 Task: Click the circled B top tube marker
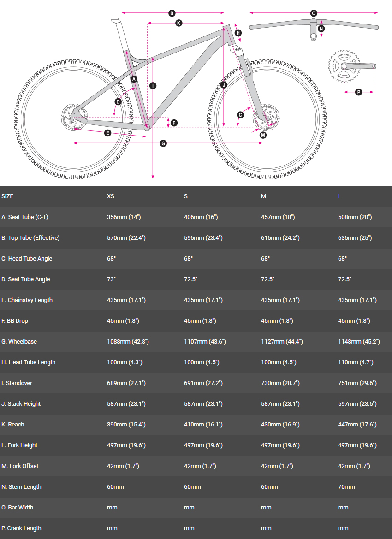coord(172,13)
